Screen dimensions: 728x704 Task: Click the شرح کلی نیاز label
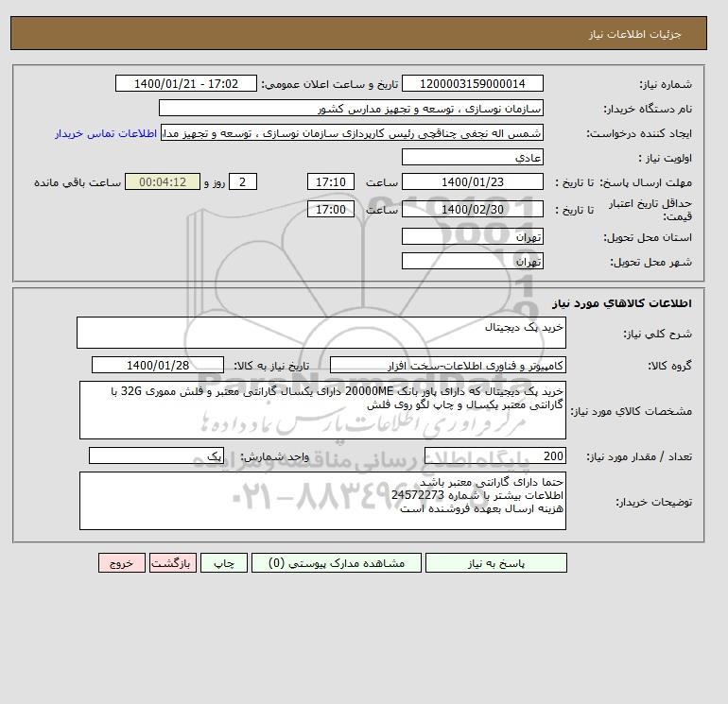tap(657, 334)
